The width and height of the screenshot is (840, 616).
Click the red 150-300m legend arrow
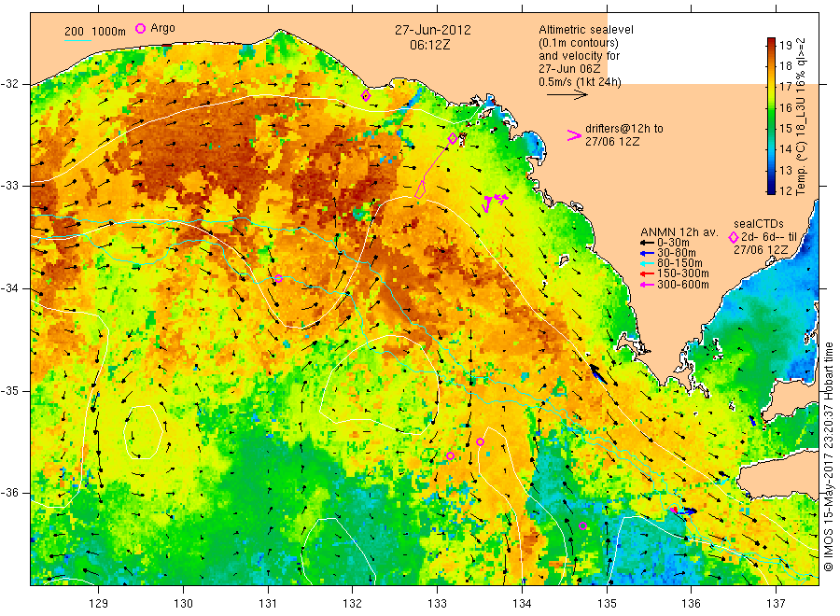pyautogui.click(x=647, y=274)
